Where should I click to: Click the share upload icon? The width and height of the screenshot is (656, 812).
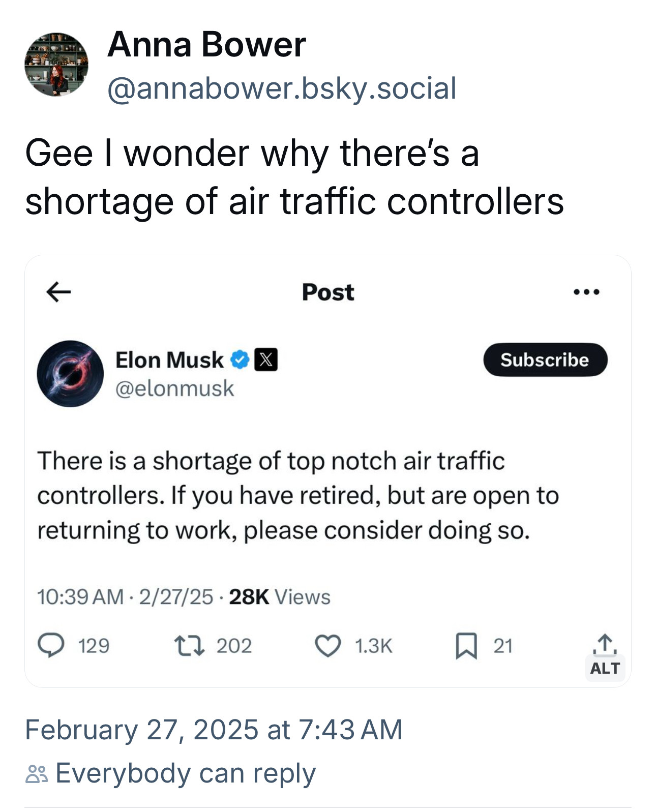coord(604,643)
